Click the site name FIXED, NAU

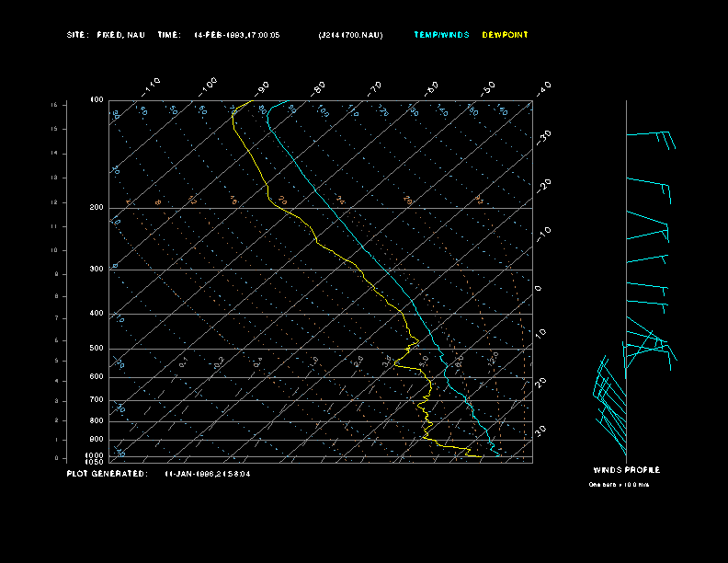coord(120,35)
